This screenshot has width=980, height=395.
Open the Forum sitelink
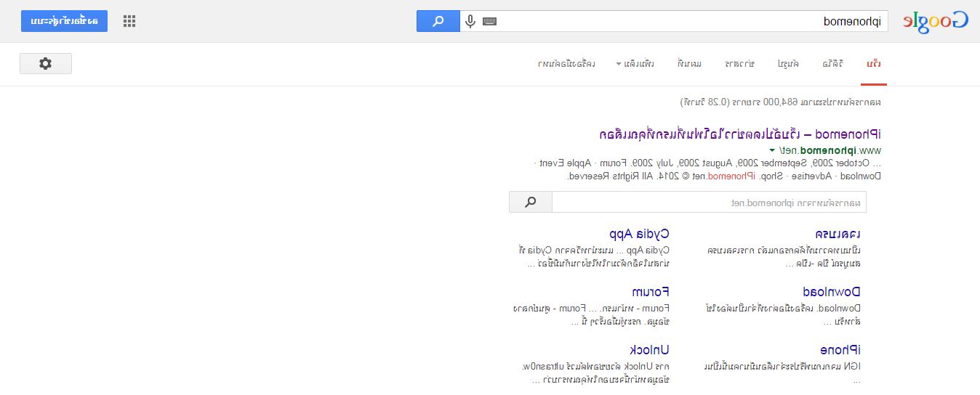[x=651, y=292]
